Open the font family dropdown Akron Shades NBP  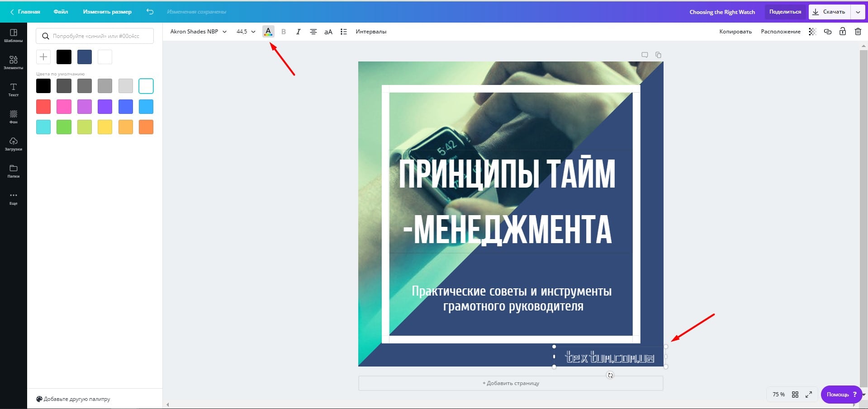point(198,32)
